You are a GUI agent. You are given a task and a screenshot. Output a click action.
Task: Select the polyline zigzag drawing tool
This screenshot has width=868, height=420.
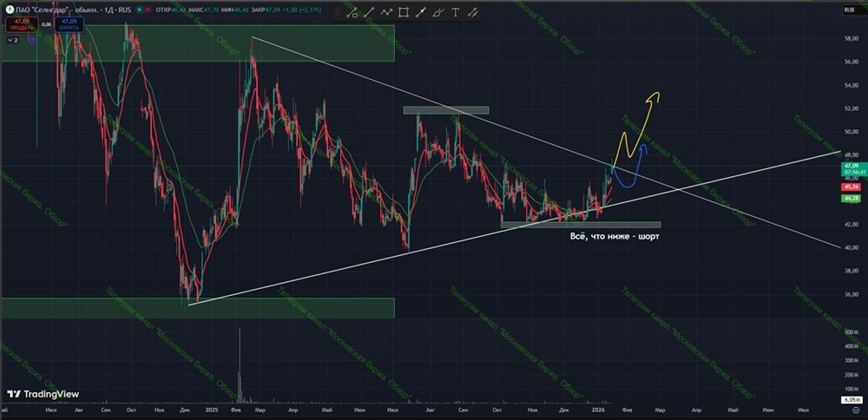click(x=386, y=12)
